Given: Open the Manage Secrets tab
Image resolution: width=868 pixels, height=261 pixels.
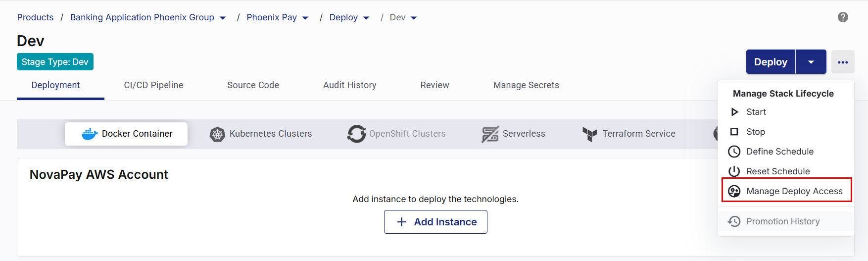Looking at the screenshot, I should (x=526, y=85).
